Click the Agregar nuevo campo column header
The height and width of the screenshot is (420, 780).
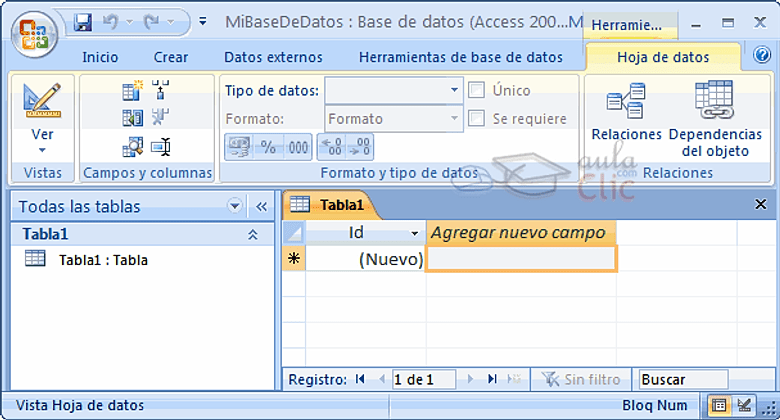(x=521, y=232)
